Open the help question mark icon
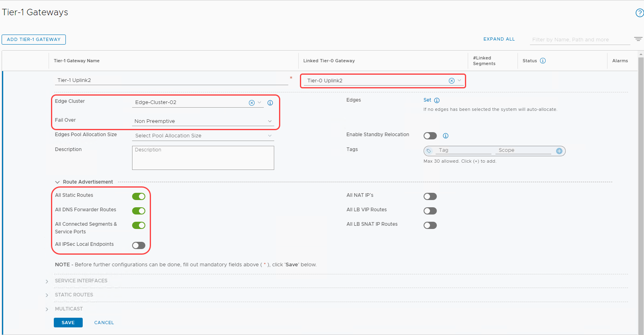 coord(640,13)
